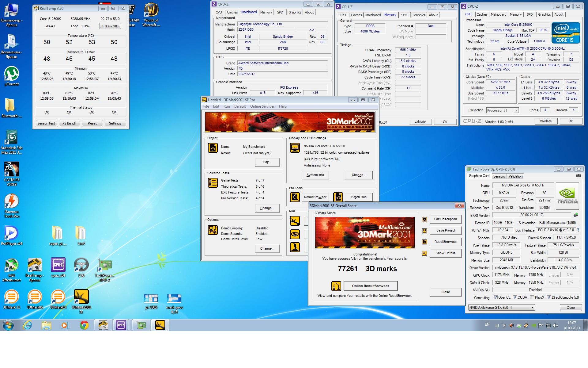Click Edit Description icon in score dialog
The height and width of the screenshot is (368, 588).
coord(424,219)
